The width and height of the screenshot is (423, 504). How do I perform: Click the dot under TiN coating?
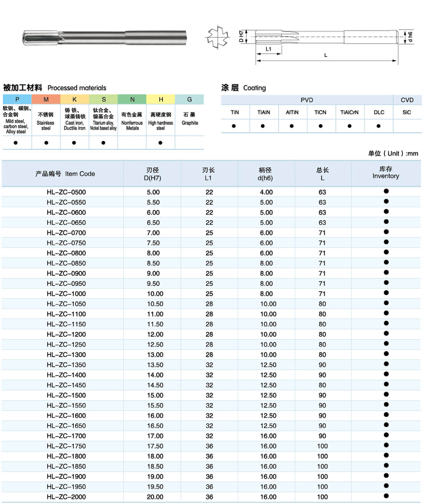234,126
